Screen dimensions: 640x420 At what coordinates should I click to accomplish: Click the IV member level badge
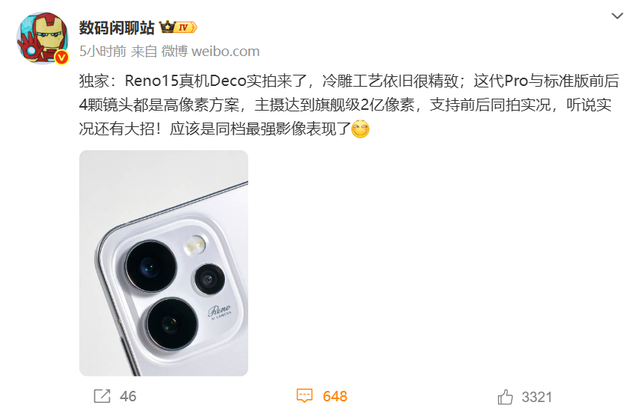(x=186, y=27)
